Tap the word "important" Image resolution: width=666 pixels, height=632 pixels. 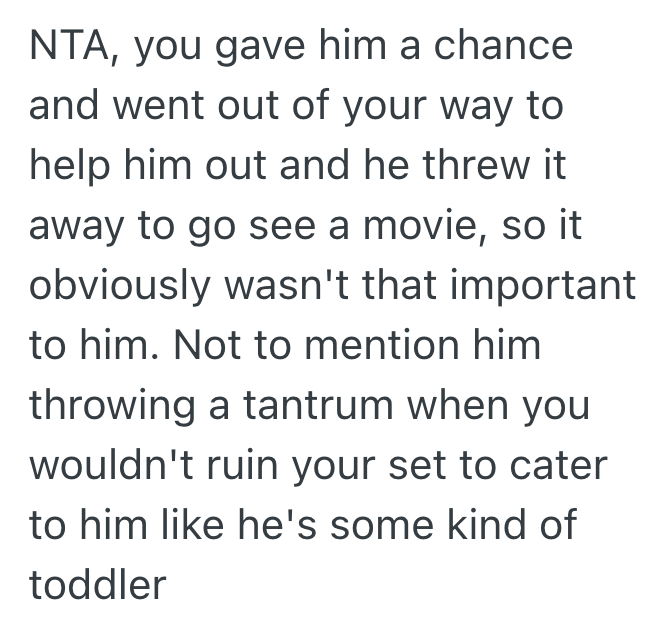[541, 285]
